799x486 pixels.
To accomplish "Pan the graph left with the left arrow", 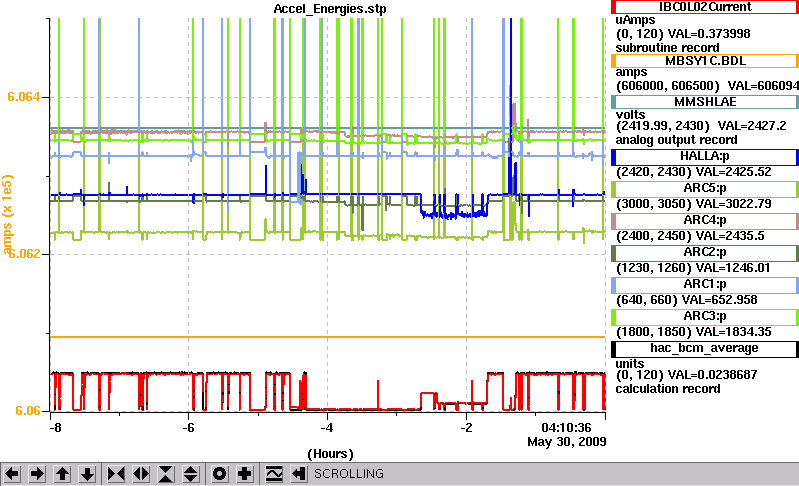I will click(12, 474).
